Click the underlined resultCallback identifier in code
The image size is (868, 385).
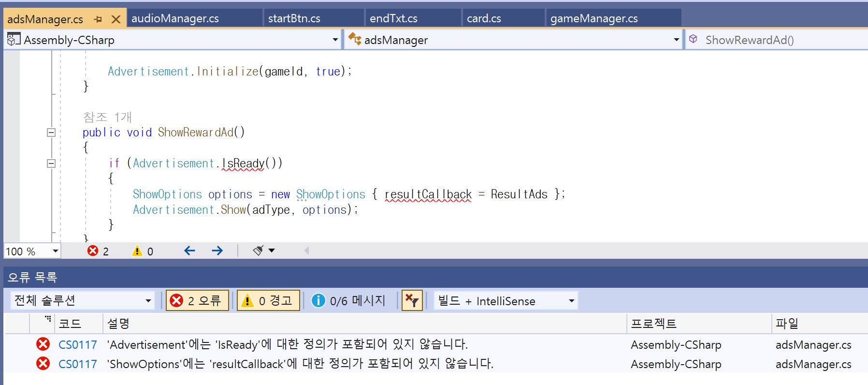coord(428,194)
